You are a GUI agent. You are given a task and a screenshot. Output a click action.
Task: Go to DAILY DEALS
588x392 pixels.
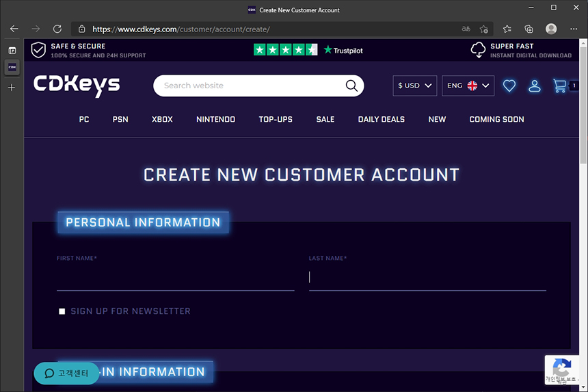coord(382,119)
